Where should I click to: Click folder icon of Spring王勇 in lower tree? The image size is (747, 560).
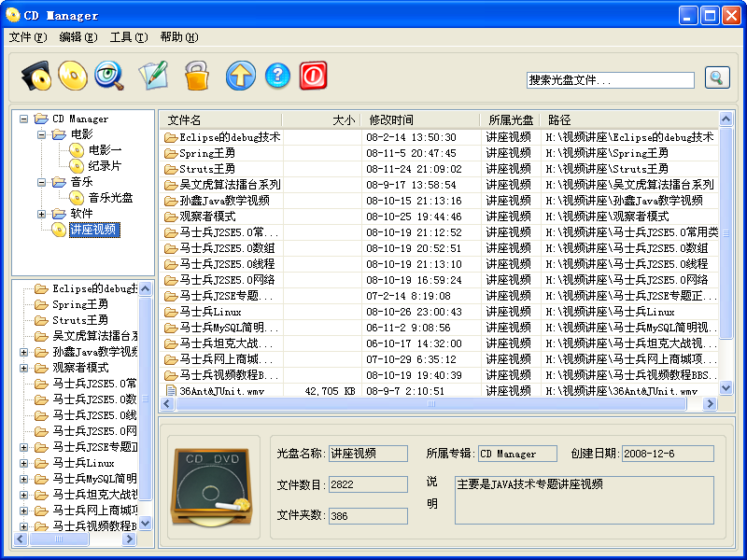(41, 304)
